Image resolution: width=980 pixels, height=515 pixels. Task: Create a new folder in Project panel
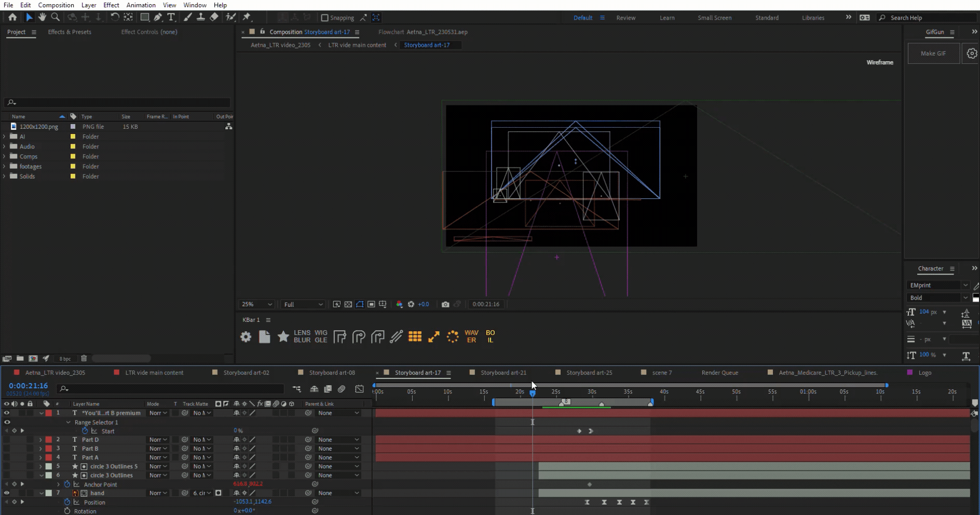click(x=20, y=358)
